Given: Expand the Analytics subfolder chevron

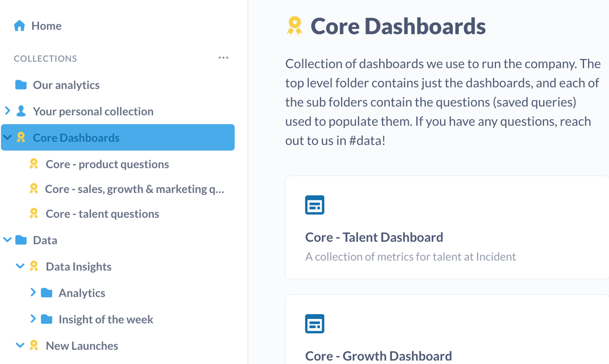Looking at the screenshot, I should [33, 292].
